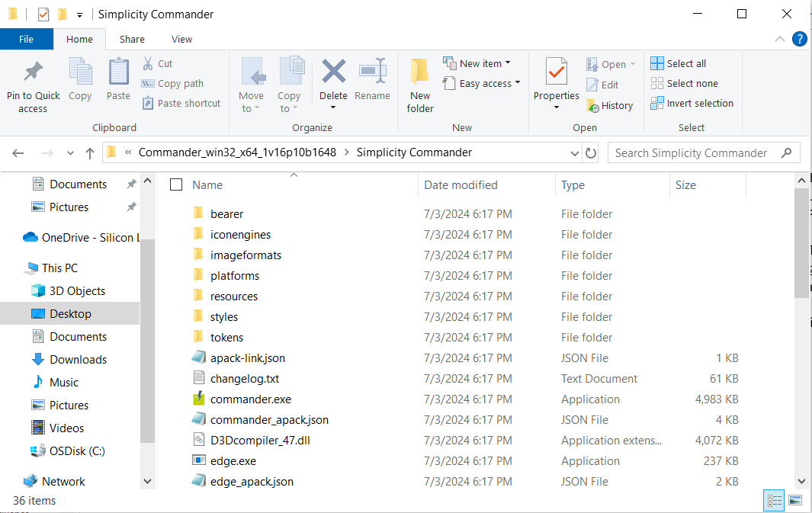
Task: Click Pin to Quick access icon
Action: click(x=33, y=72)
